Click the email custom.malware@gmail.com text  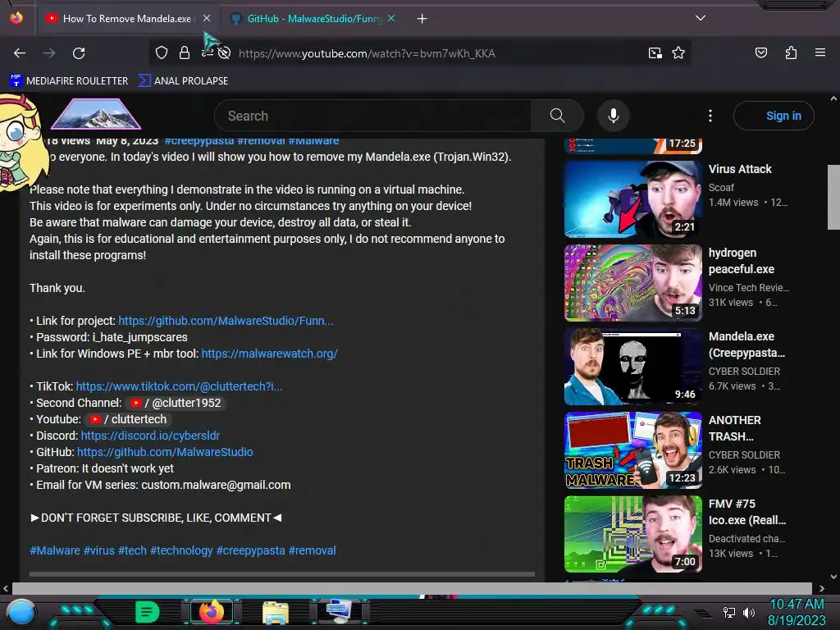tap(216, 485)
